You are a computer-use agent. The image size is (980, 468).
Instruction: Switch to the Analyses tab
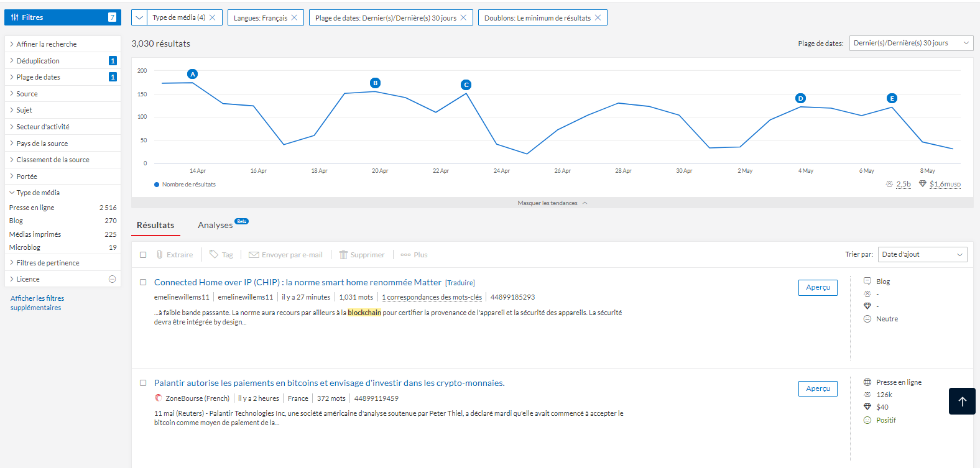point(215,225)
